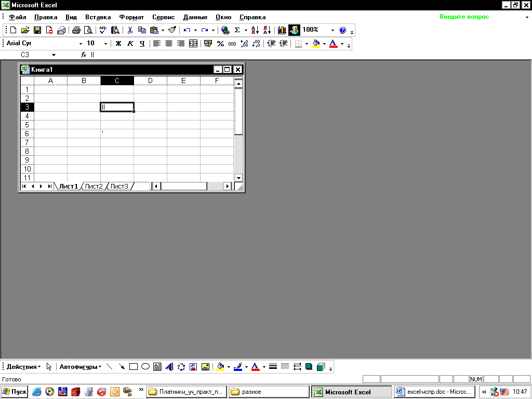Expand the font color dropdown arrow
Viewport: 532px width, 399px height.
pyautogui.click(x=342, y=44)
